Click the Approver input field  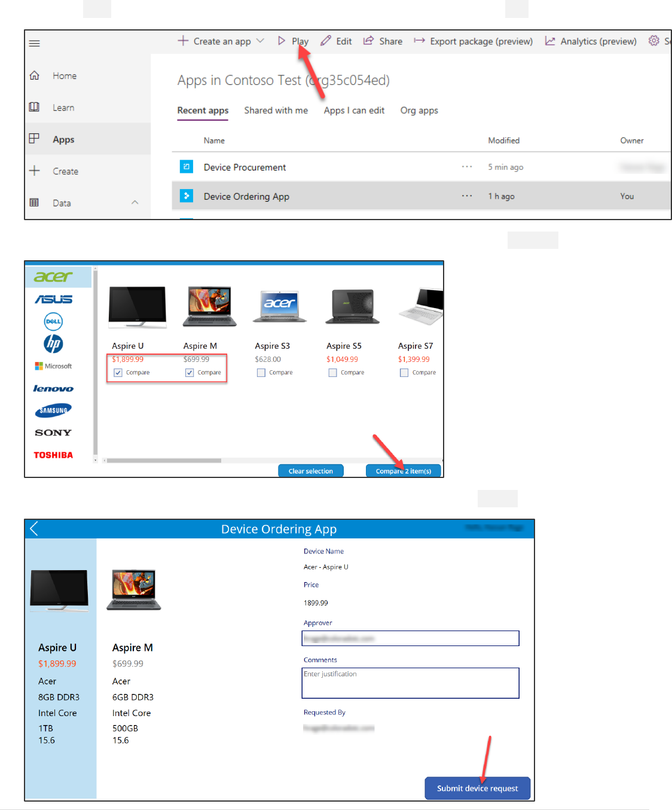[410, 638]
